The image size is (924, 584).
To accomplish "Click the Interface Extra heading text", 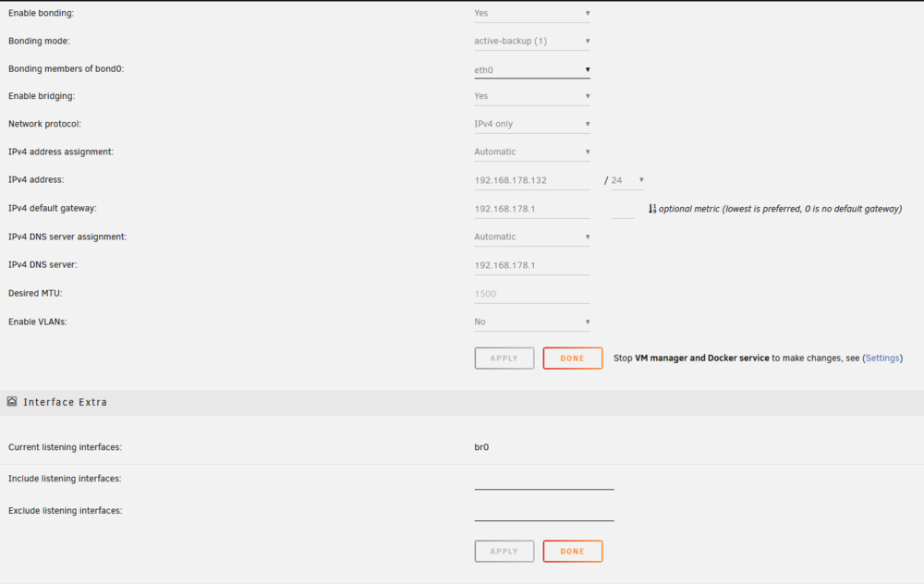I will coord(66,402).
